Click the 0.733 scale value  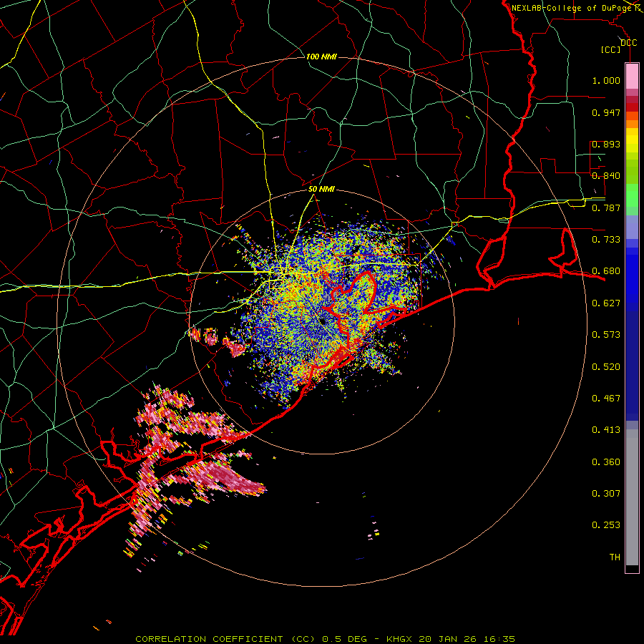point(606,240)
